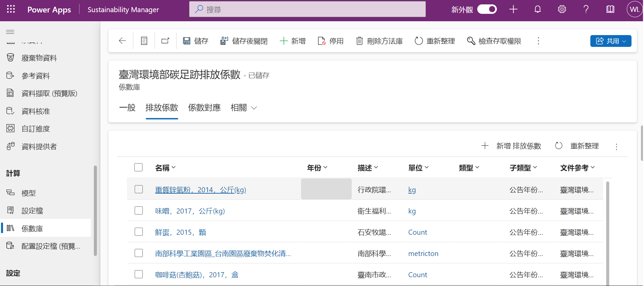The height and width of the screenshot is (286, 644).
Task: Click the 重新整理 refresh icon in subgrid
Action: coord(559,146)
